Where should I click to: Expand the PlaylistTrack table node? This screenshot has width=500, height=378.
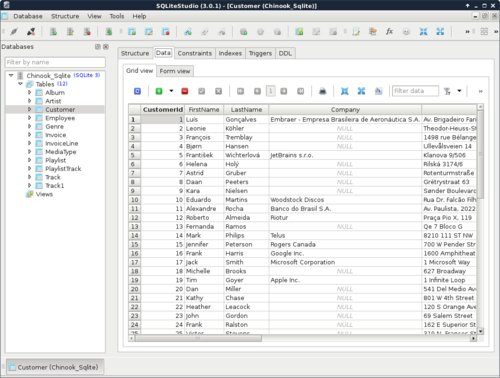29,168
